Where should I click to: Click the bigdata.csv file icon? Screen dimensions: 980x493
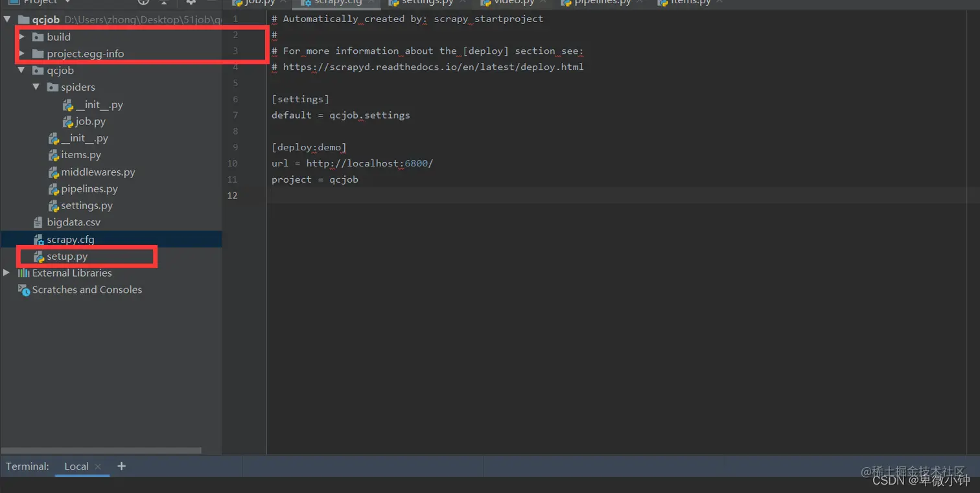click(38, 222)
